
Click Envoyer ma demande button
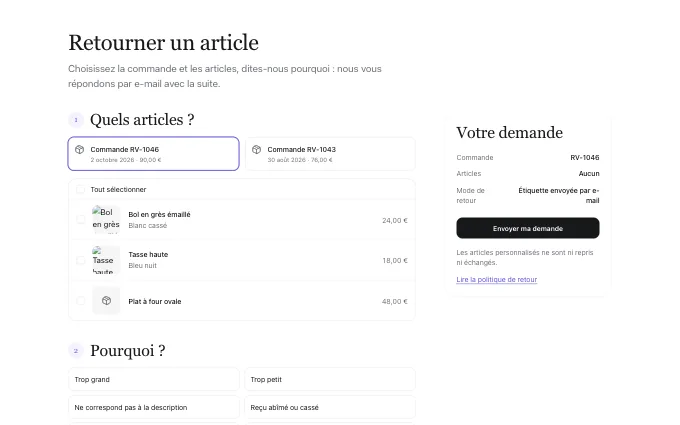coord(528,228)
